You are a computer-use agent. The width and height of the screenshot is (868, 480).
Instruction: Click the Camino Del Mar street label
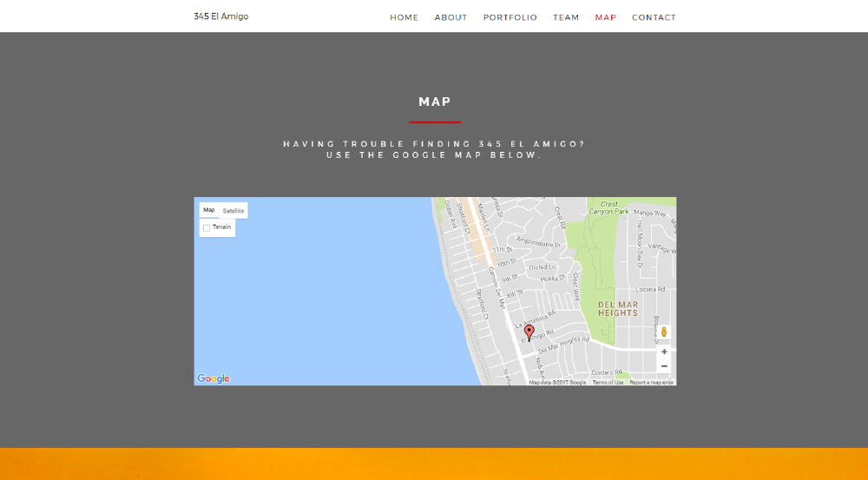coord(496,288)
